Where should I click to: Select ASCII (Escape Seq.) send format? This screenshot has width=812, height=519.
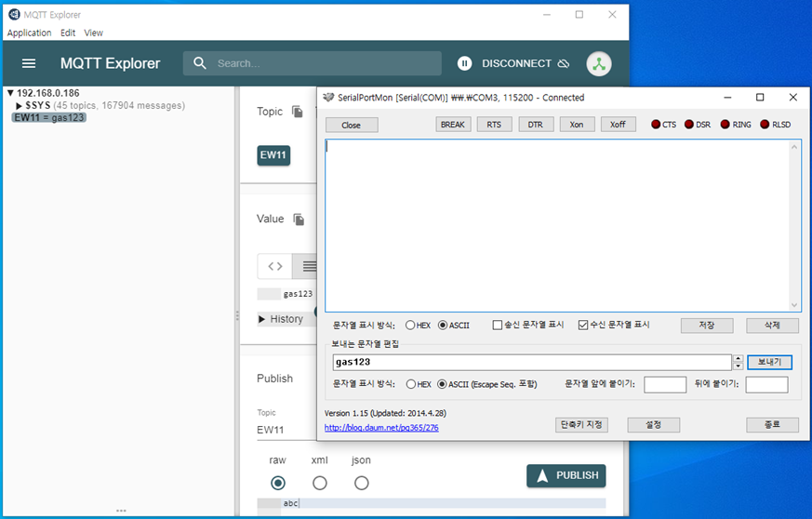442,384
